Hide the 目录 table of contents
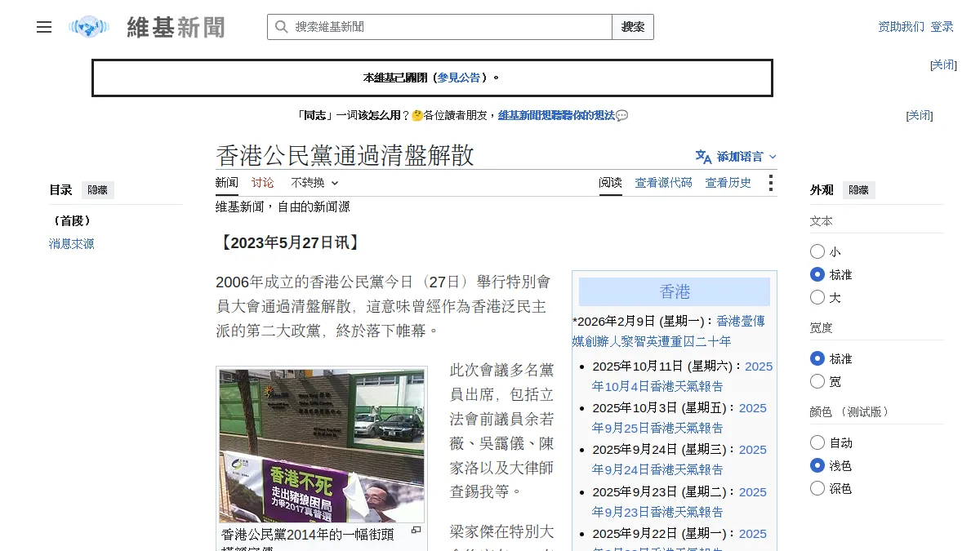 [x=98, y=190]
